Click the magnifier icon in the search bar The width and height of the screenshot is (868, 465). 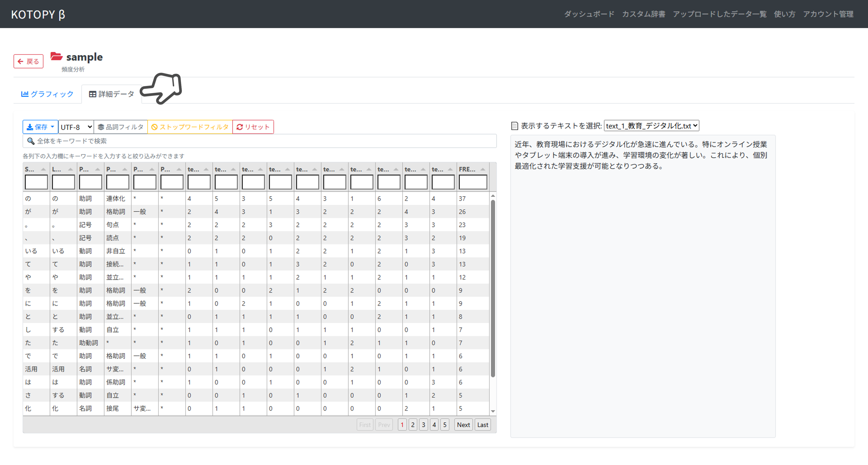click(31, 141)
